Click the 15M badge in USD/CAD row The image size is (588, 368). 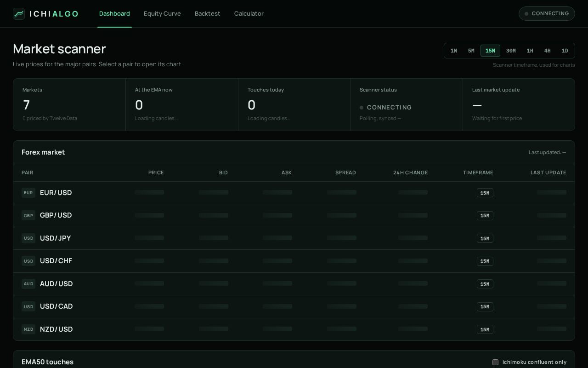point(485,307)
